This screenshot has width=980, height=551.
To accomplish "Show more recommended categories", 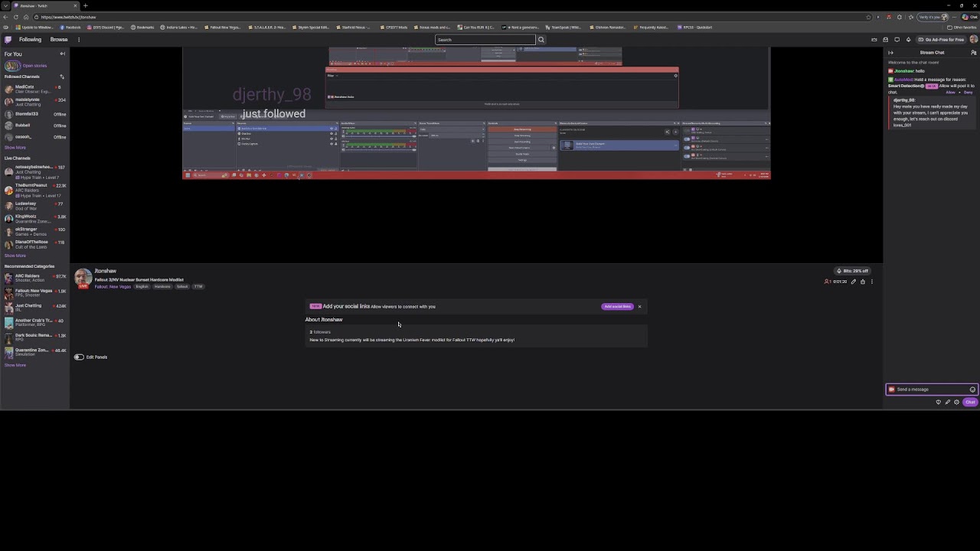I will click(x=15, y=365).
